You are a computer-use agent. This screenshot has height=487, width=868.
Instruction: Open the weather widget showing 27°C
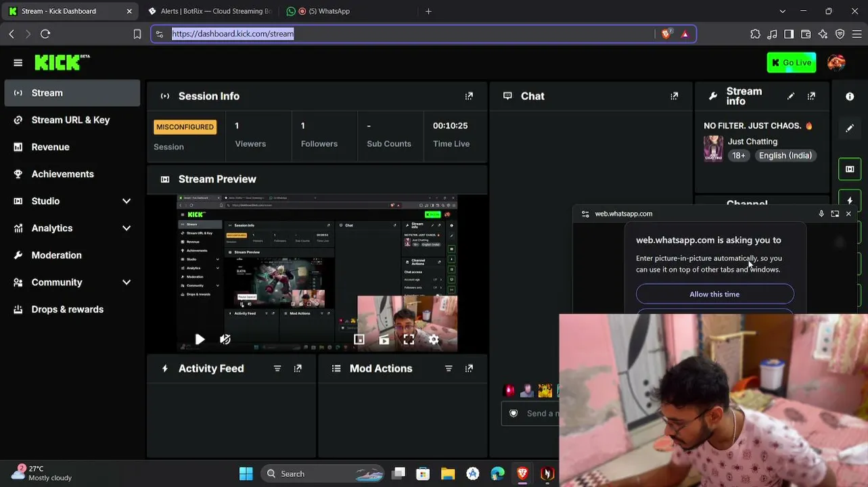click(42, 473)
